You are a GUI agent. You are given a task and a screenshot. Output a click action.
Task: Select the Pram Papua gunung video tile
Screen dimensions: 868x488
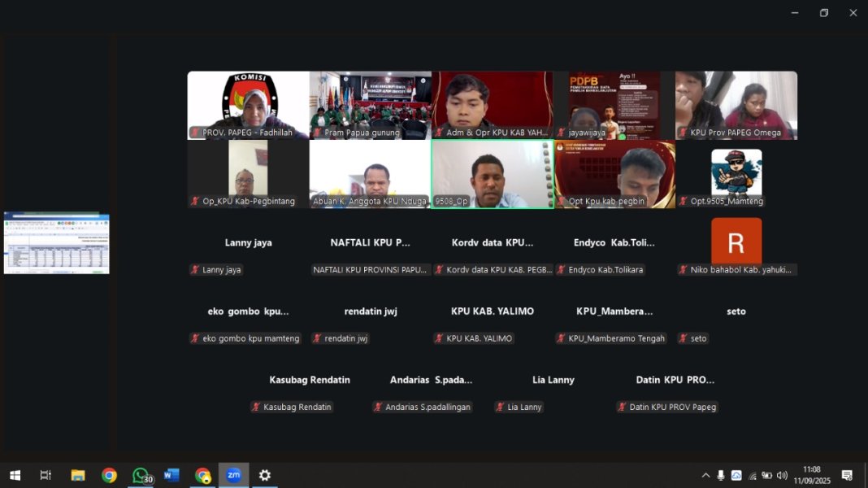(x=370, y=105)
